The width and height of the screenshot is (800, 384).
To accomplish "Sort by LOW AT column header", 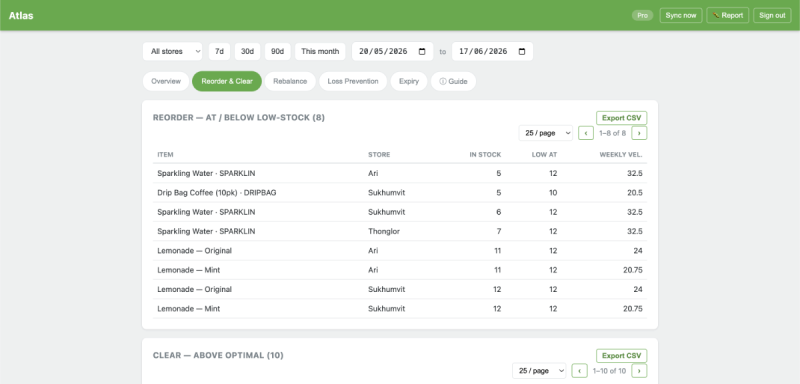I will click(544, 155).
